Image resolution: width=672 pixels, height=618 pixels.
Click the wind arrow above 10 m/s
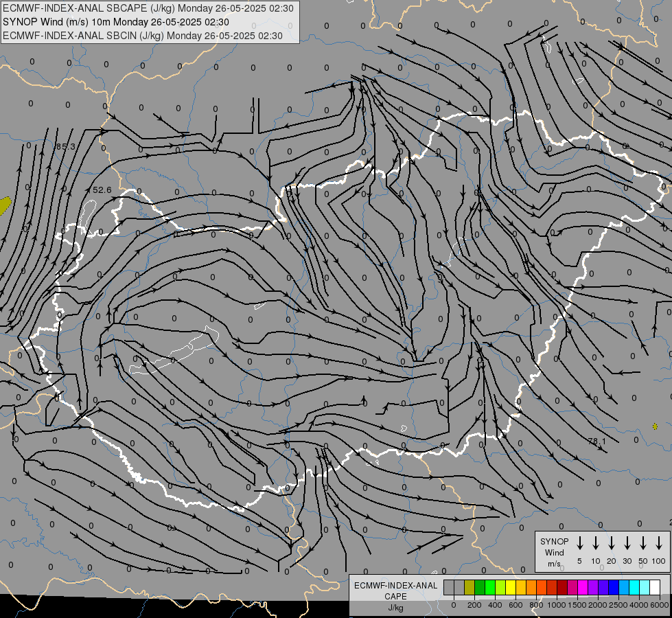[x=595, y=543]
